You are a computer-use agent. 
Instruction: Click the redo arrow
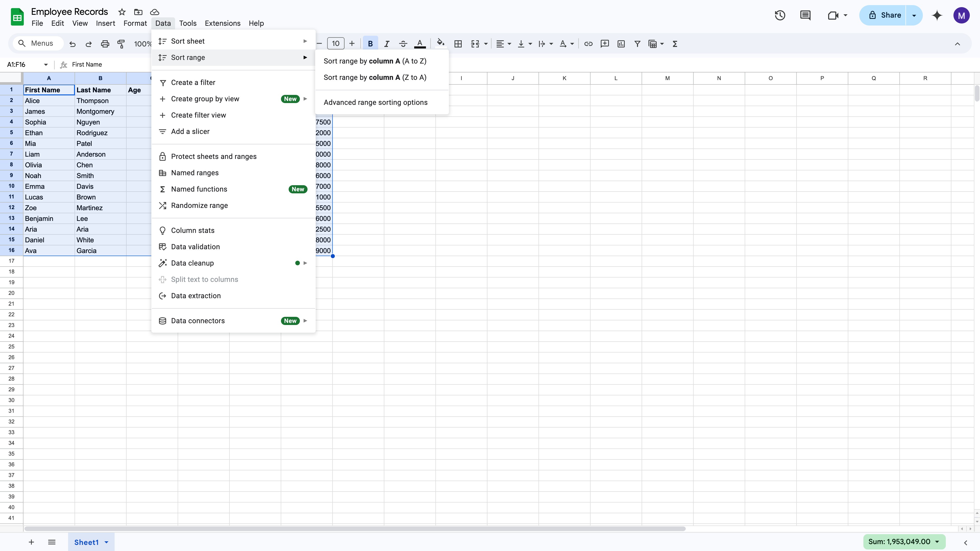(x=89, y=44)
